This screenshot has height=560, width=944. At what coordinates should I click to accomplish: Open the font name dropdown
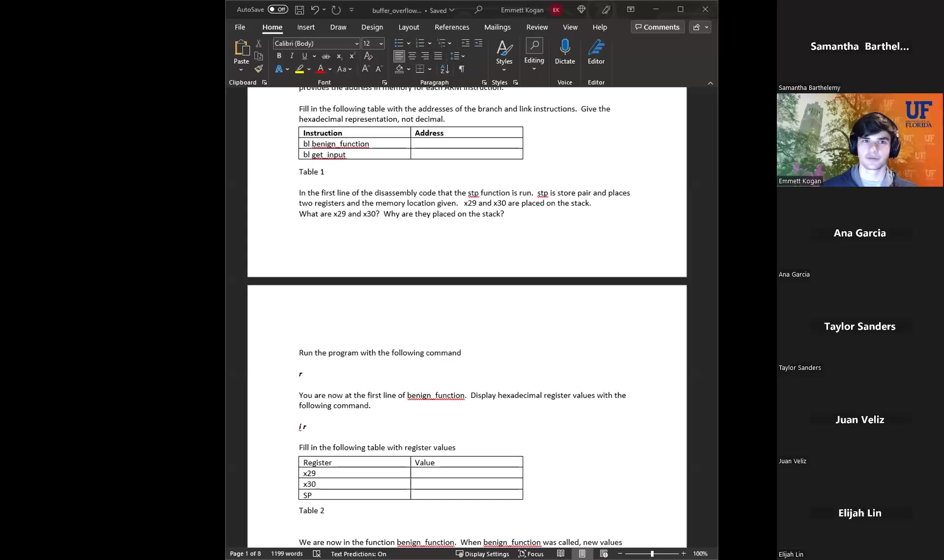click(356, 44)
